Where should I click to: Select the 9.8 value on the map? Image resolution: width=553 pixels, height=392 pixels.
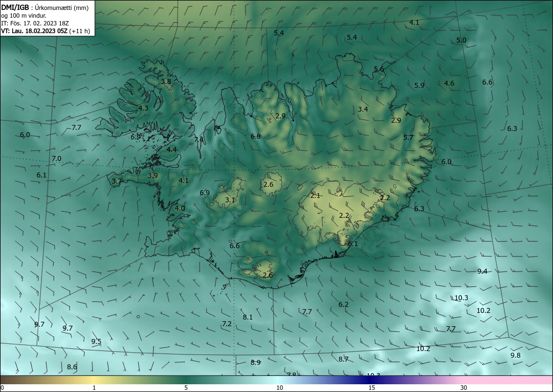[515, 356]
